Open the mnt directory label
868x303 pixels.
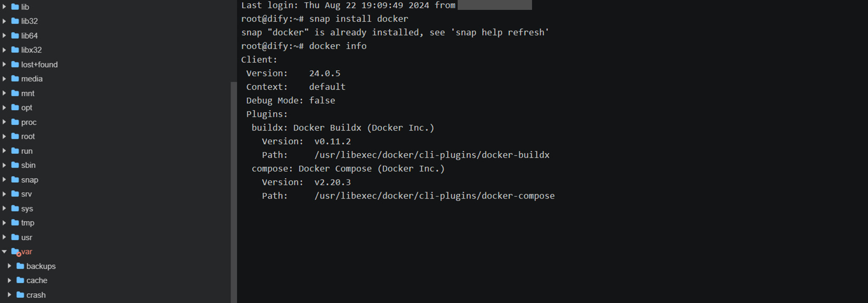tap(28, 94)
